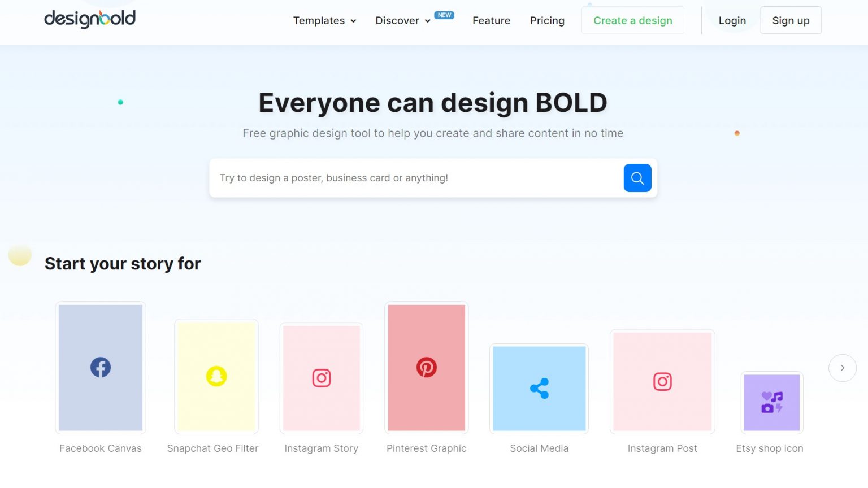Click the Pinterest logo icon

[427, 368]
